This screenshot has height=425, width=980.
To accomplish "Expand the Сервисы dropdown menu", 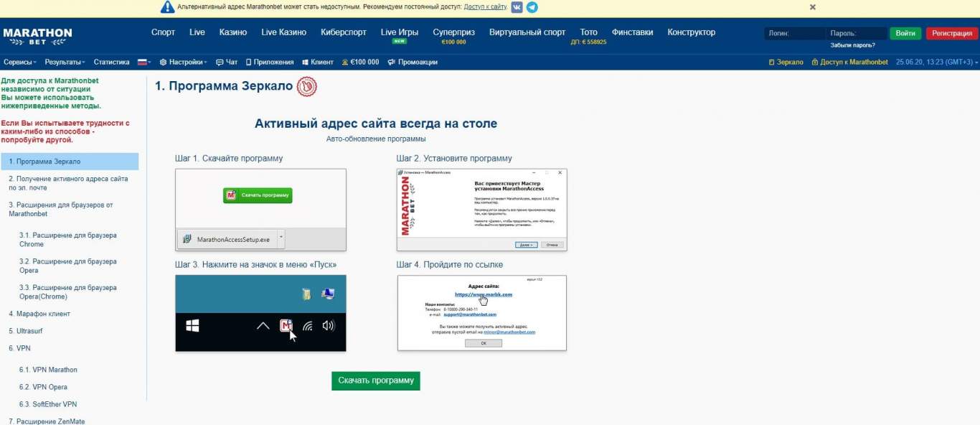I will 20,62.
